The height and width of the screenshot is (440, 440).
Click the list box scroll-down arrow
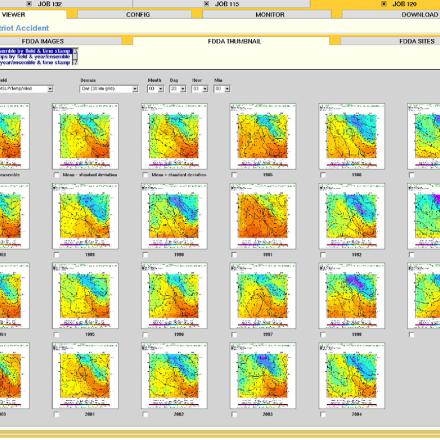(x=75, y=62)
